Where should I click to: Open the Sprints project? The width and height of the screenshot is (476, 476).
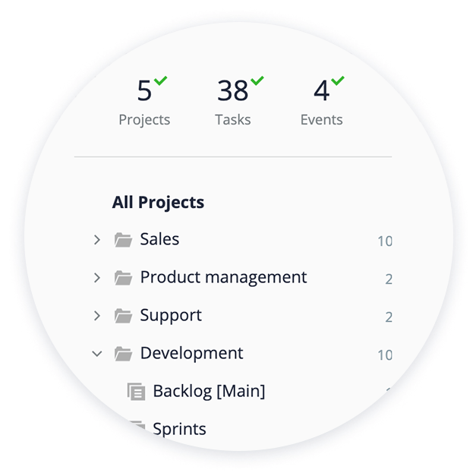(x=179, y=429)
